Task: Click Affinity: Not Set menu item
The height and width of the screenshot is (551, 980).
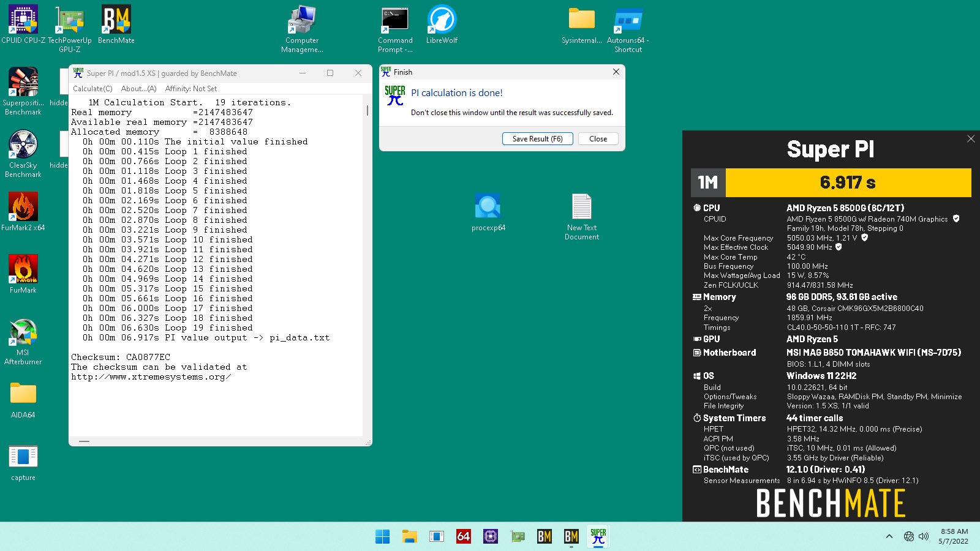Action: pyautogui.click(x=191, y=89)
